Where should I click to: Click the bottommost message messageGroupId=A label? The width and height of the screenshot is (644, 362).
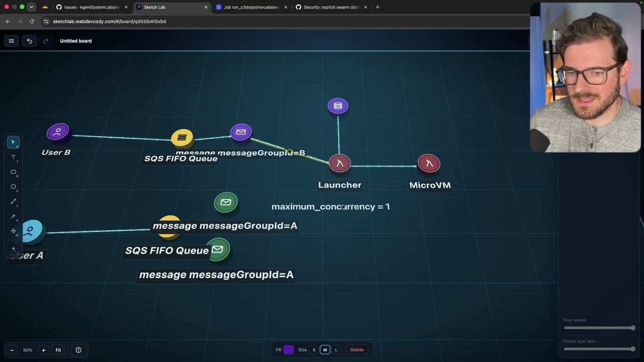pyautogui.click(x=216, y=275)
